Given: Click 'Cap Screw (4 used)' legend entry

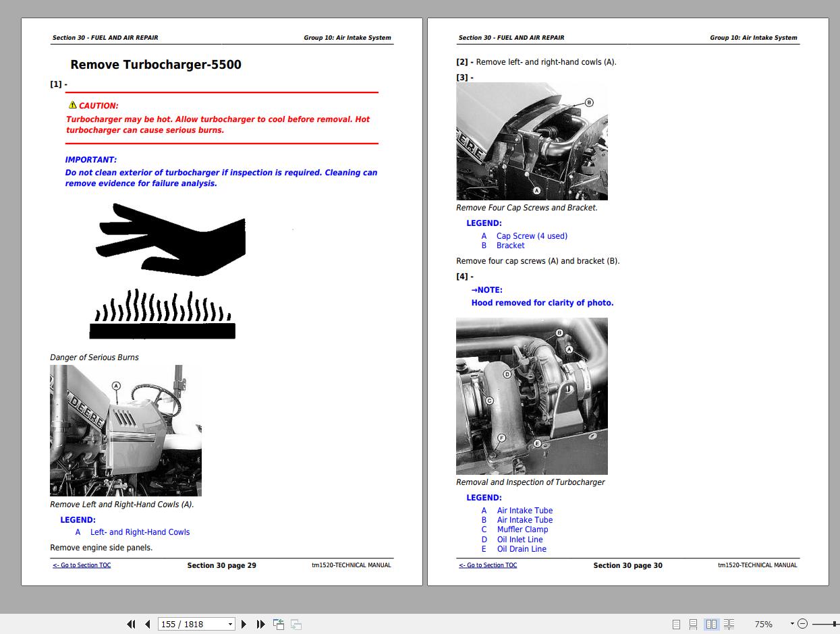Looking at the screenshot, I should (x=532, y=236).
